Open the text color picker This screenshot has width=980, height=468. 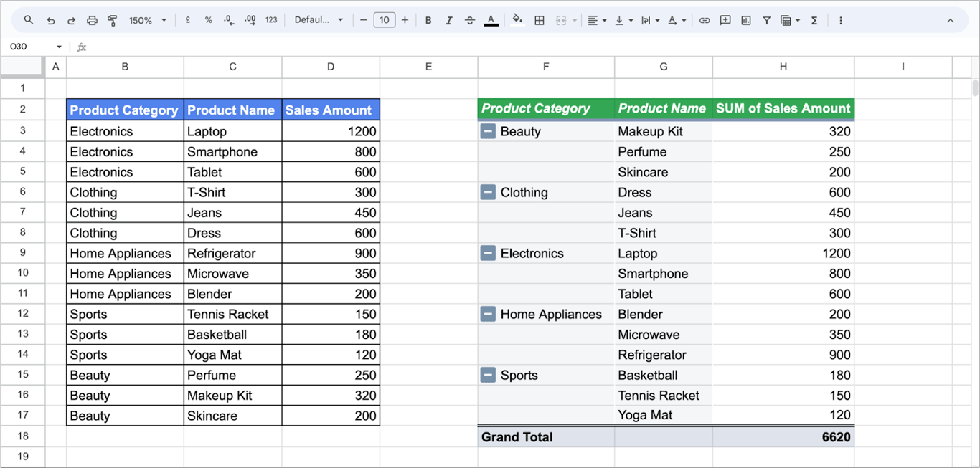[x=491, y=20]
